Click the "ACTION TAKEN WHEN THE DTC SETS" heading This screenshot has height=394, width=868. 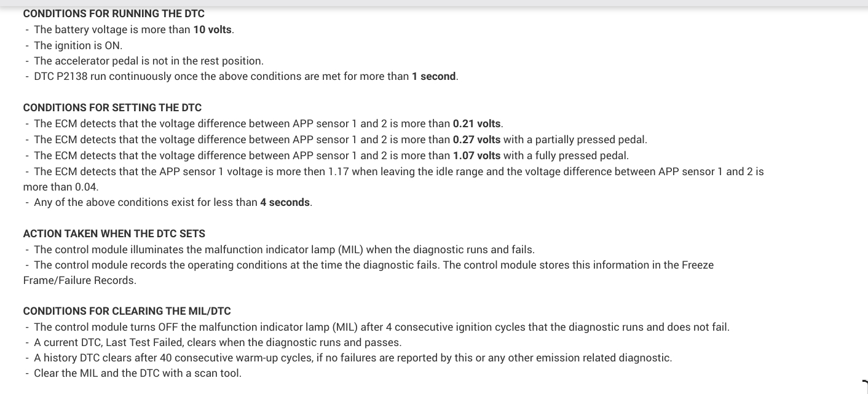point(114,234)
